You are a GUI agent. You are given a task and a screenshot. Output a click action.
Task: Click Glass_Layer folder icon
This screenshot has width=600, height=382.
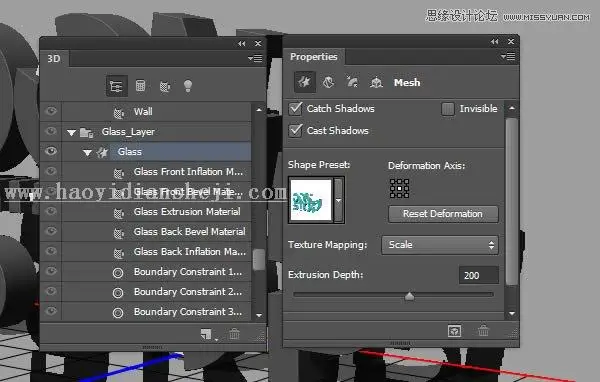coord(86,132)
